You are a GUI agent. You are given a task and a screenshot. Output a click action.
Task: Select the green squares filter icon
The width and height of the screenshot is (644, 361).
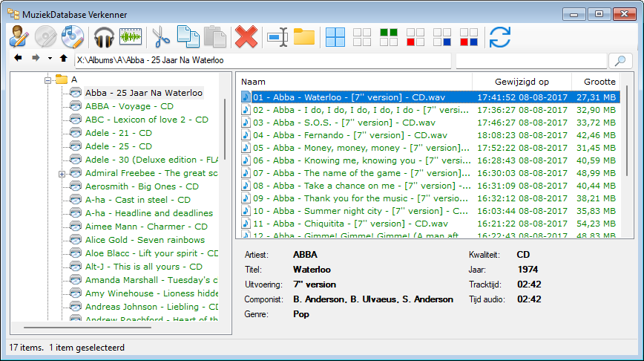389,37
